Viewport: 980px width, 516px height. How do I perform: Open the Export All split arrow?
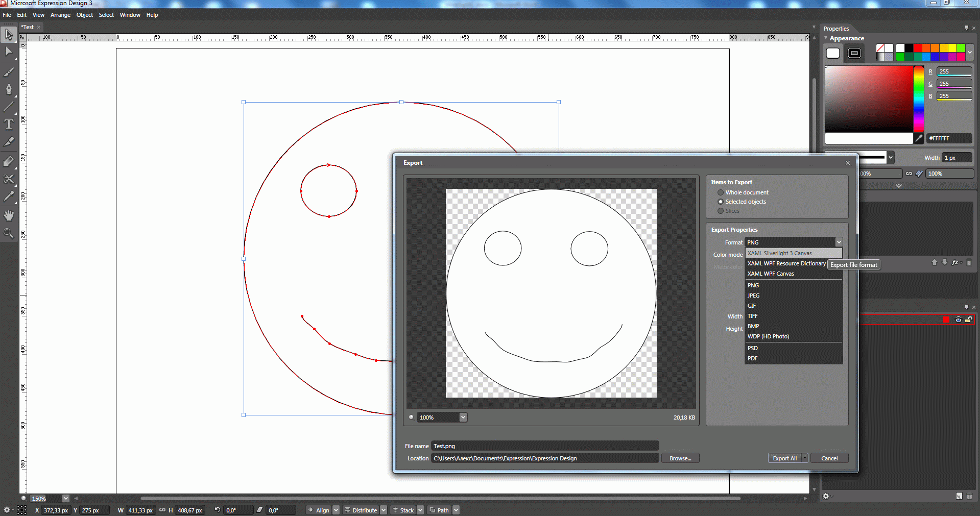[x=805, y=458]
